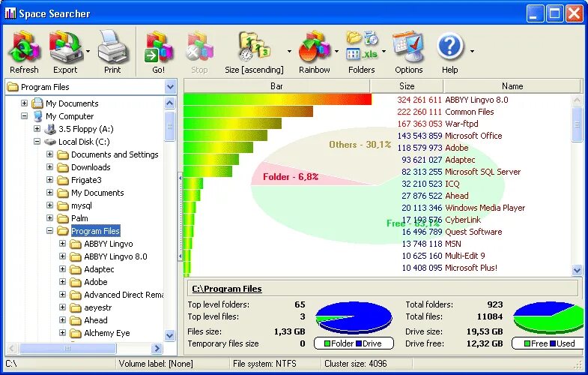This screenshot has width=588, height=375.
Task: Open Rainbow dropdown arrow
Action: coord(336,51)
